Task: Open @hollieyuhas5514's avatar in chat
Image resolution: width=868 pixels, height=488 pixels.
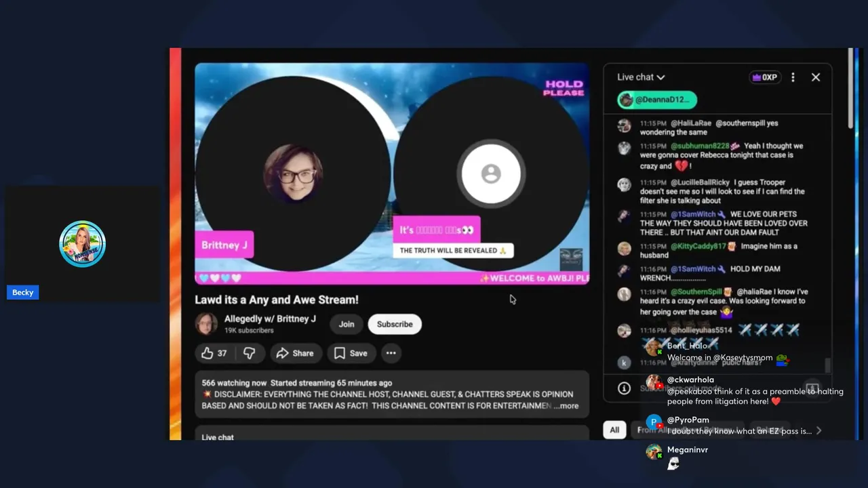Action: click(624, 331)
